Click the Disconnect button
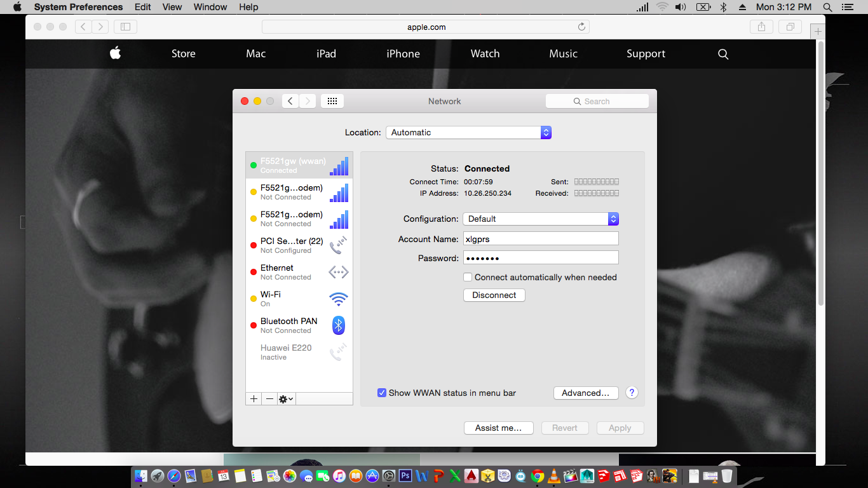Image resolution: width=868 pixels, height=488 pixels. point(494,295)
